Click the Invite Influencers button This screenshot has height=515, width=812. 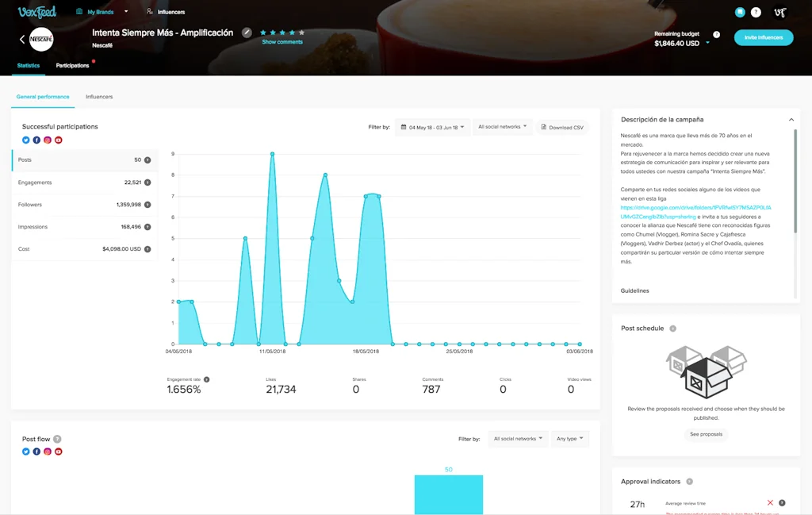point(763,37)
